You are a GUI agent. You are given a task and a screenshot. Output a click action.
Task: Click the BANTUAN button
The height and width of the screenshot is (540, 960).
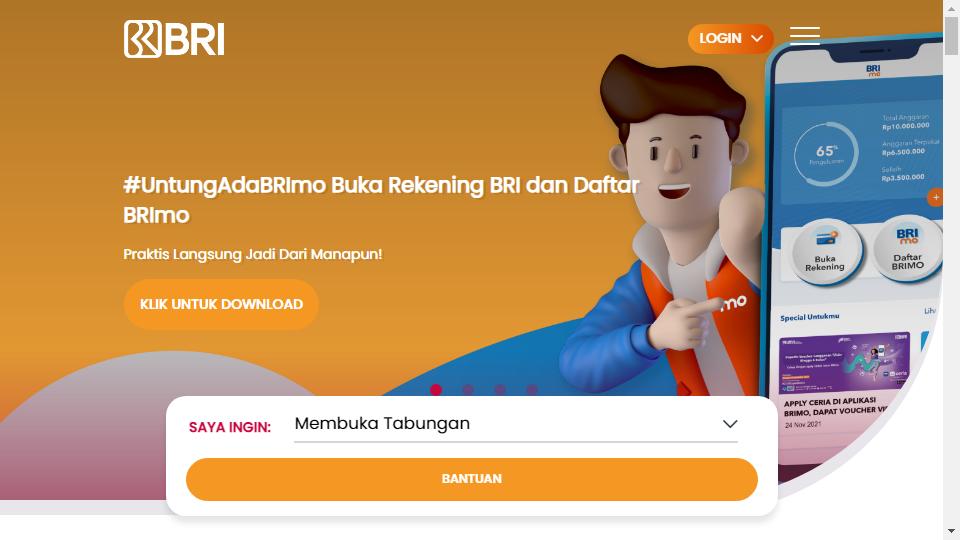click(471, 479)
